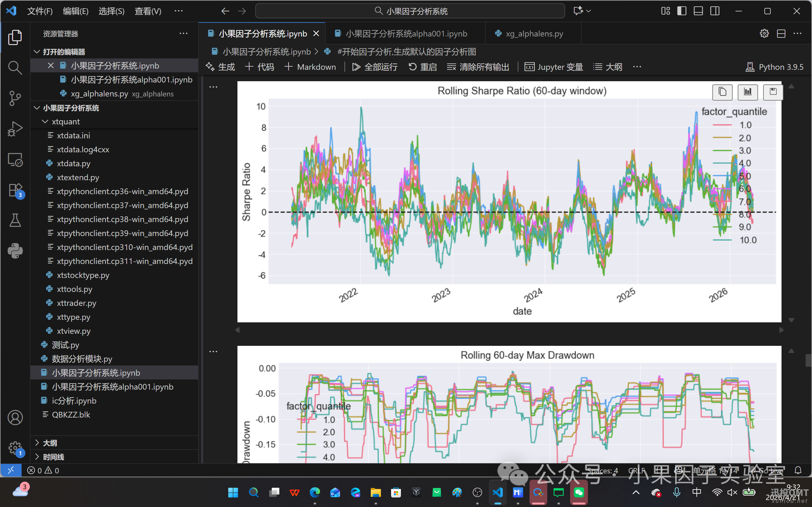Open Source Control view in activity bar
The width and height of the screenshot is (812, 507).
(15, 98)
